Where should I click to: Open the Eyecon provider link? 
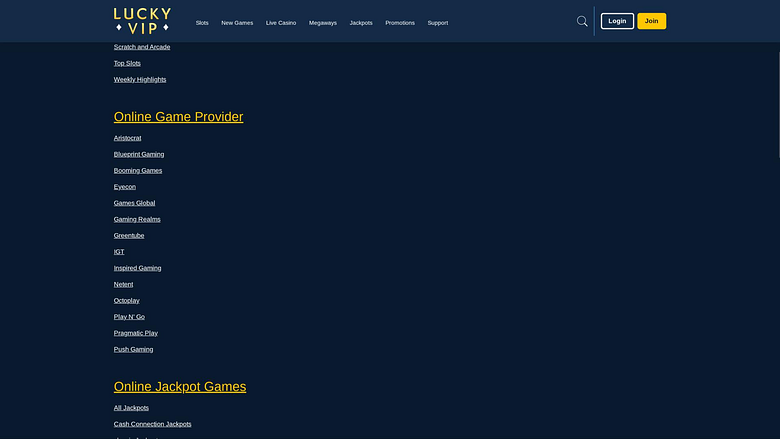[x=124, y=186]
